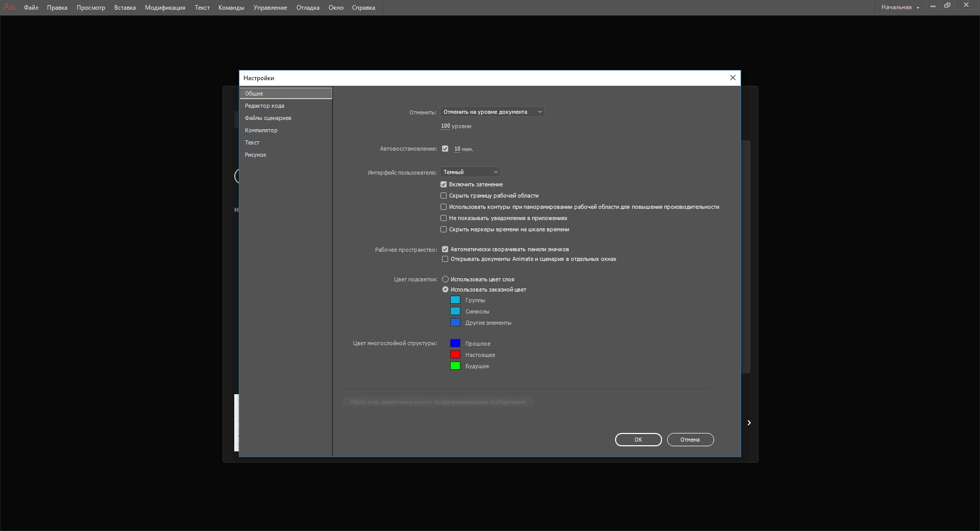Open the Текст menu in menu bar
This screenshot has height=531, width=980.
pos(202,8)
